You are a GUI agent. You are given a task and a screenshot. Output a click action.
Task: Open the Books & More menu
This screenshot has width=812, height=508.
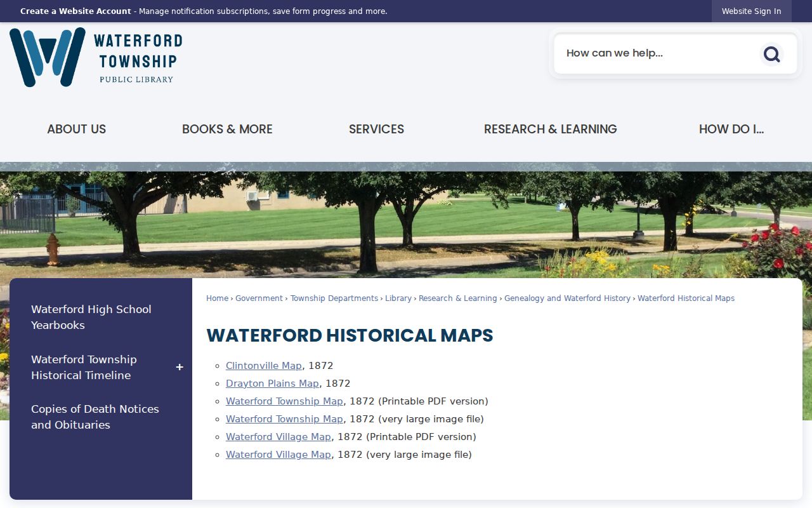[227, 129]
